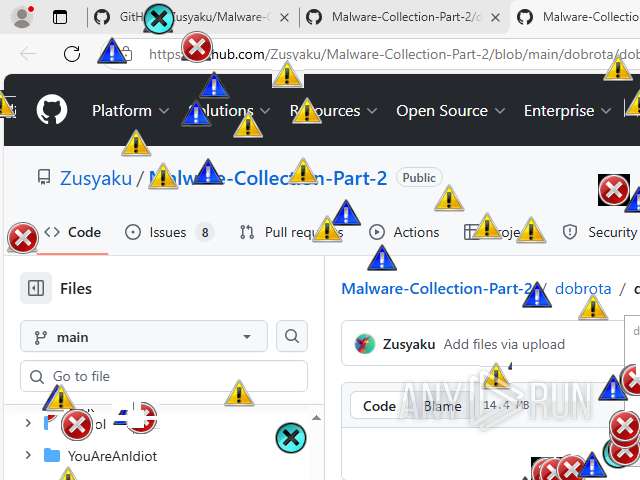
Task: Open the Pull requests tab
Action: coord(292,232)
